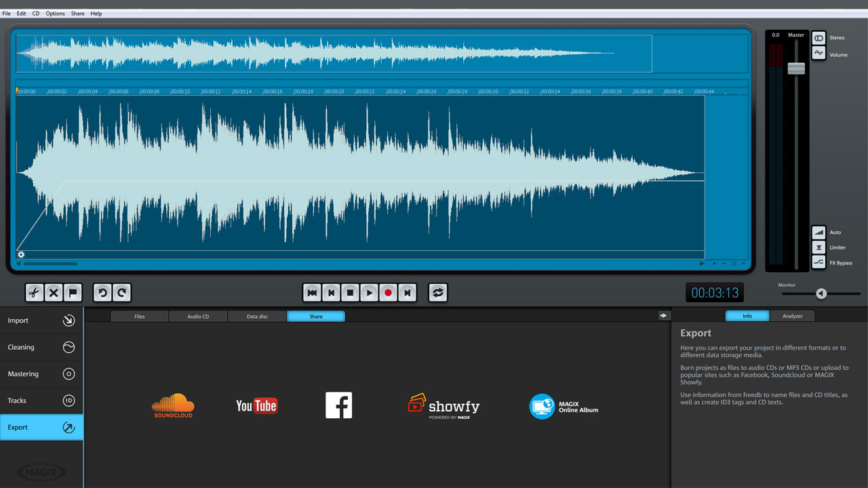This screenshot has height=488, width=868.
Task: Share the project to SoundCloud
Action: tap(173, 405)
